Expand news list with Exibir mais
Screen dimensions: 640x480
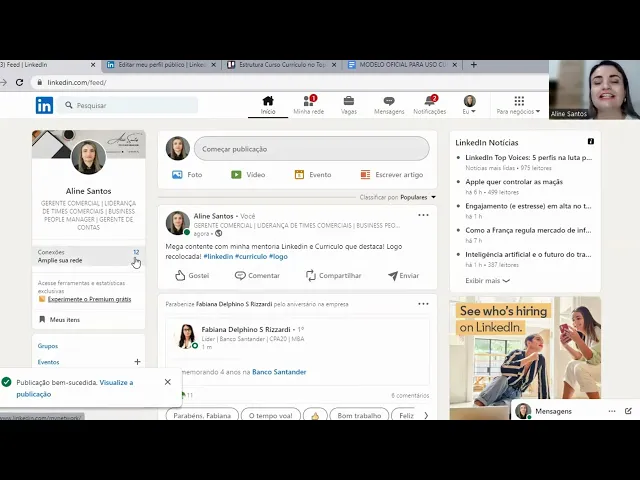point(487,281)
